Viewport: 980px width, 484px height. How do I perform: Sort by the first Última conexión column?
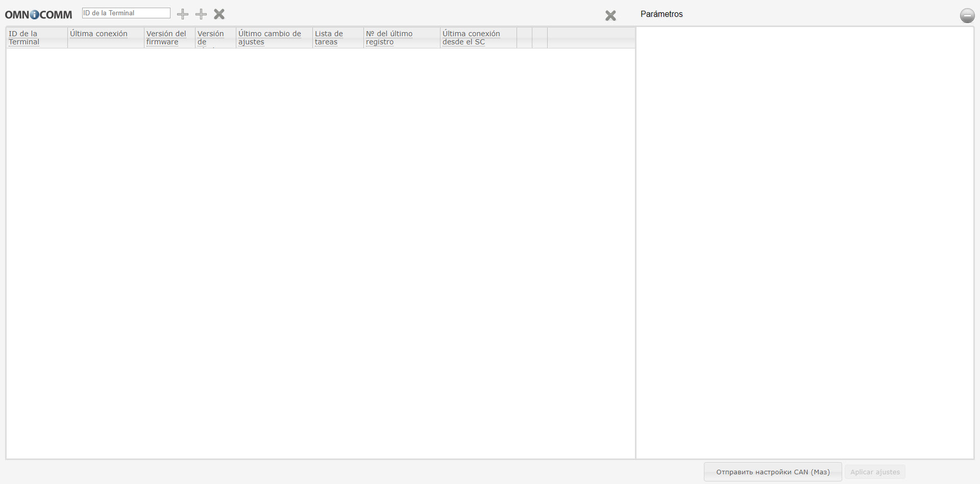click(99, 34)
